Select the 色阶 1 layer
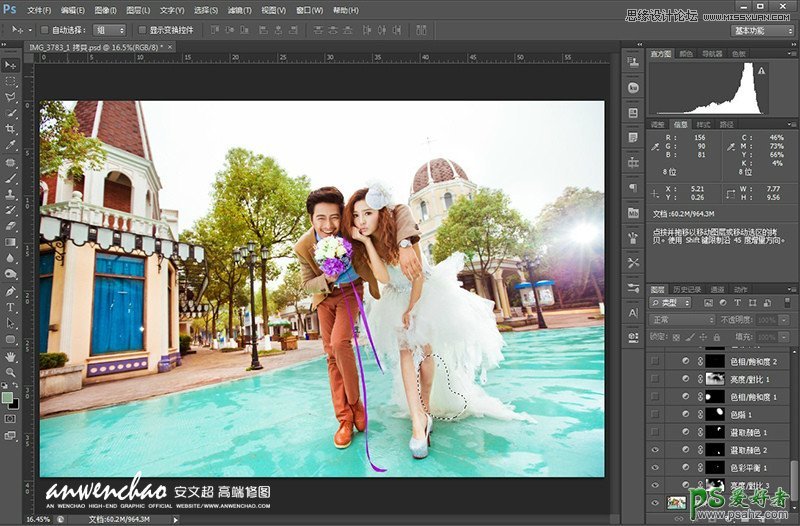 [x=740, y=414]
